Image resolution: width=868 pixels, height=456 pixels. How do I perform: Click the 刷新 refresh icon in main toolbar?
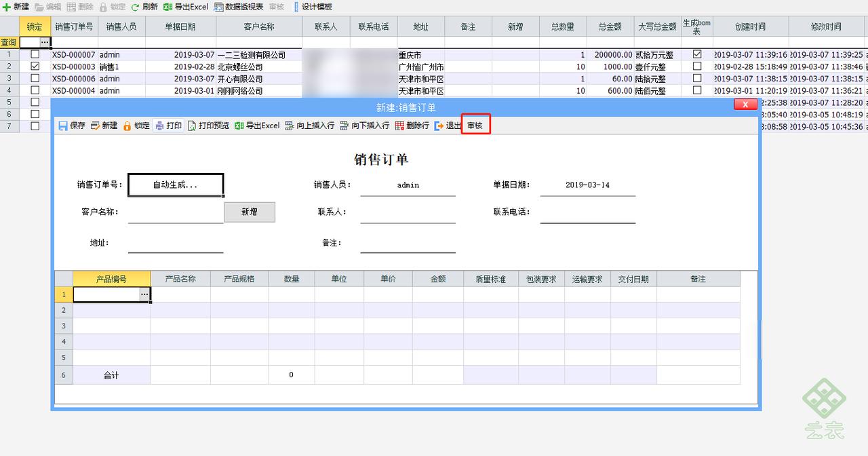(136, 7)
